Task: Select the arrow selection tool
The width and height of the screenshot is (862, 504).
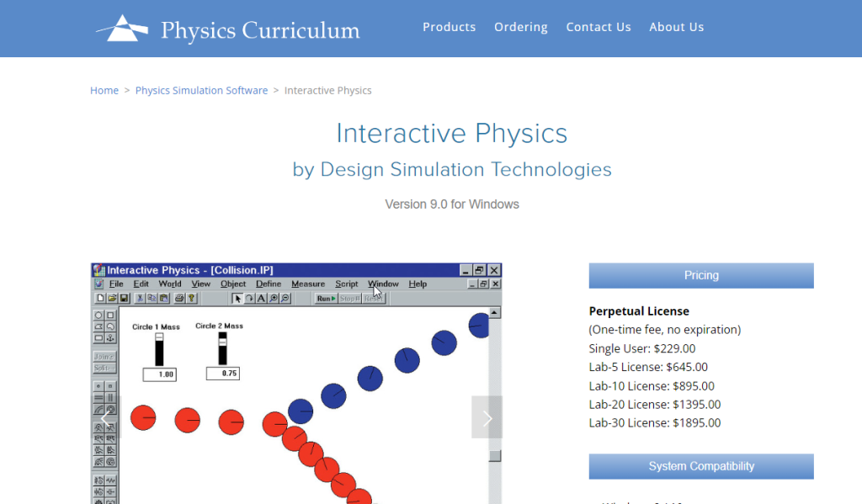Action: click(237, 298)
